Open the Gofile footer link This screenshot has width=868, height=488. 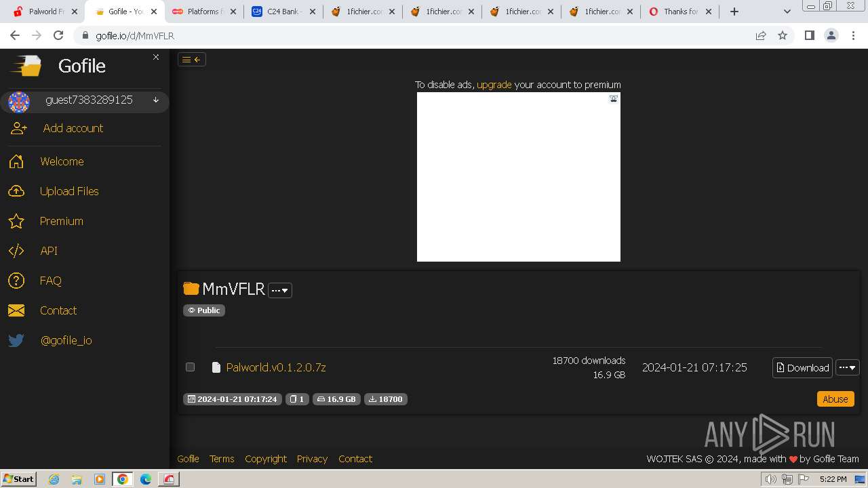[x=188, y=459]
